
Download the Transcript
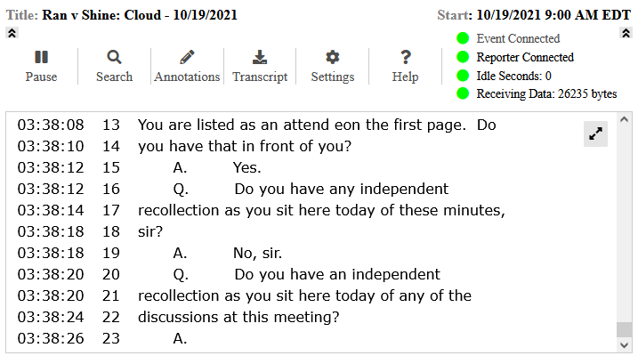260,66
